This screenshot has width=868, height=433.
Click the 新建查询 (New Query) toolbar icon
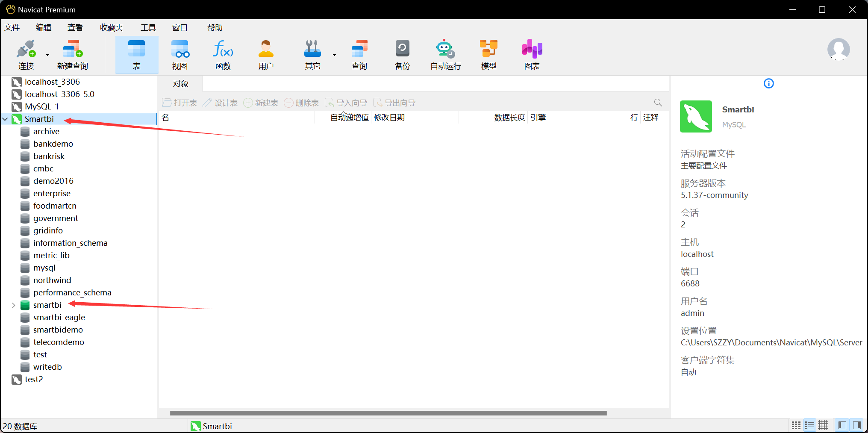coord(73,55)
